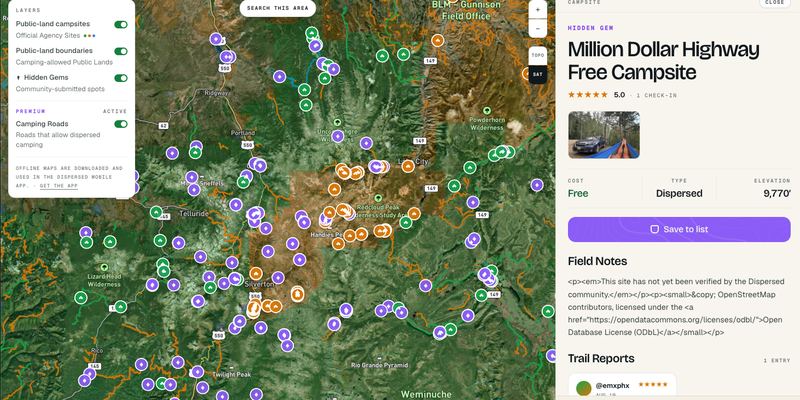This screenshot has width=800, height=400.
Task: Select purple gem marker directly above Mount Sneffels label
Action: pyautogui.click(x=192, y=177)
